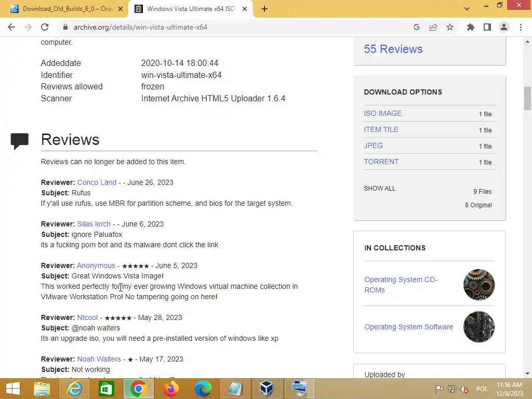This screenshot has height=399, width=532.
Task: Open the ITEM TILE download option
Action: tap(381, 129)
